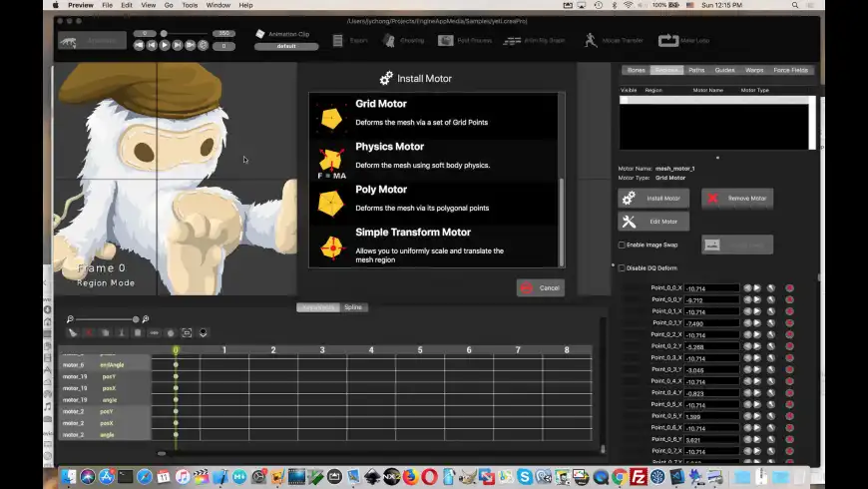Open the Tools menu in menu bar
The width and height of the screenshot is (868, 489).
(x=190, y=5)
